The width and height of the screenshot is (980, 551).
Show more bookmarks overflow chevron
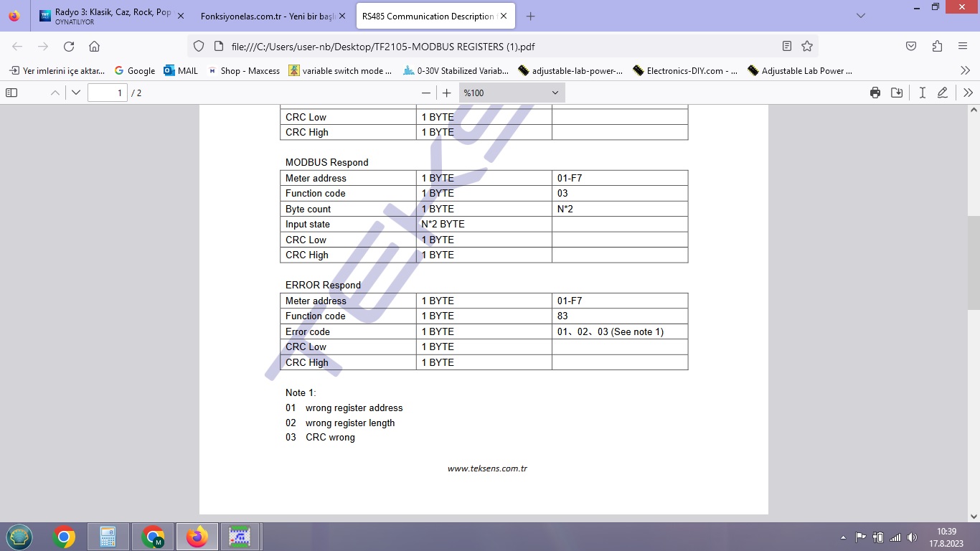point(965,70)
